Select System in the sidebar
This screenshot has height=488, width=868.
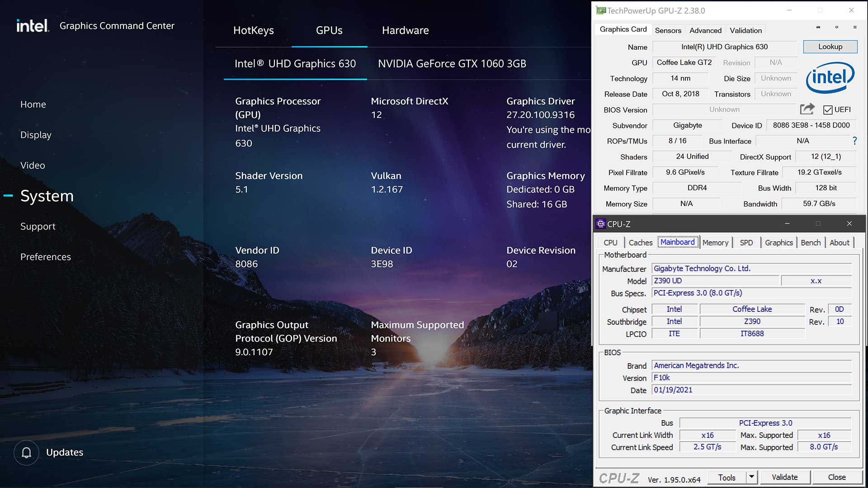point(47,196)
